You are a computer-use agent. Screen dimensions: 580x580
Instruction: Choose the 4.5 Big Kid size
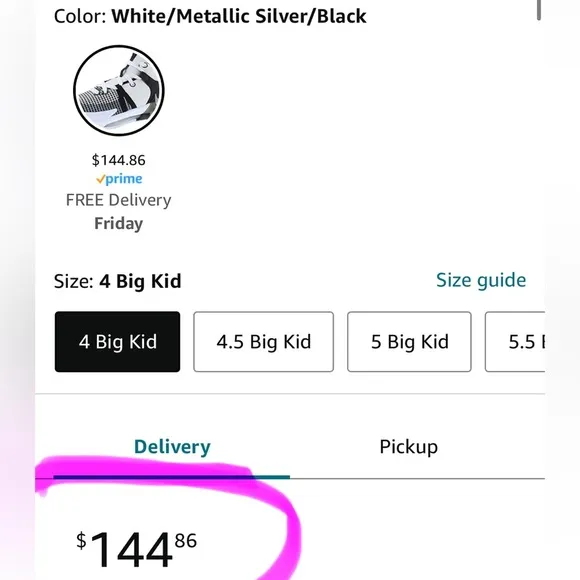point(263,342)
